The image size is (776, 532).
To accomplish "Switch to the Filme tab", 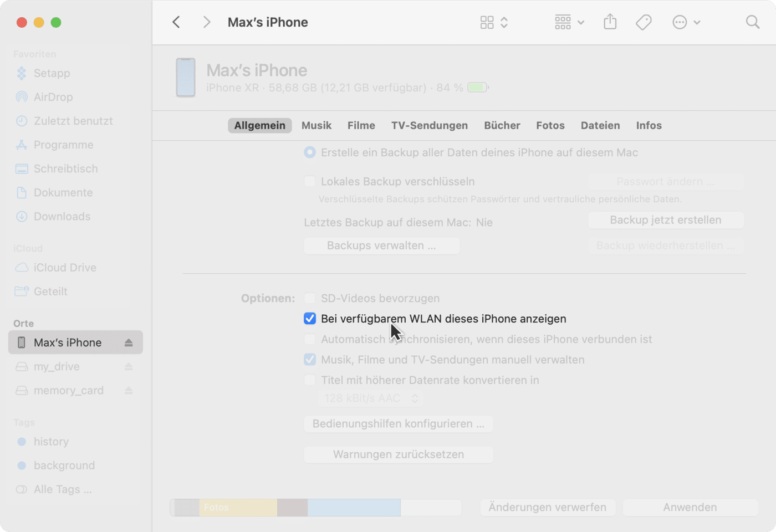I will (x=361, y=125).
